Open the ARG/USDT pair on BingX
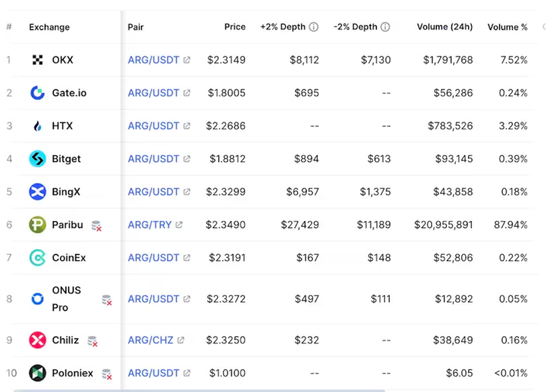Viewport: 546px width, 392px height. [x=154, y=191]
